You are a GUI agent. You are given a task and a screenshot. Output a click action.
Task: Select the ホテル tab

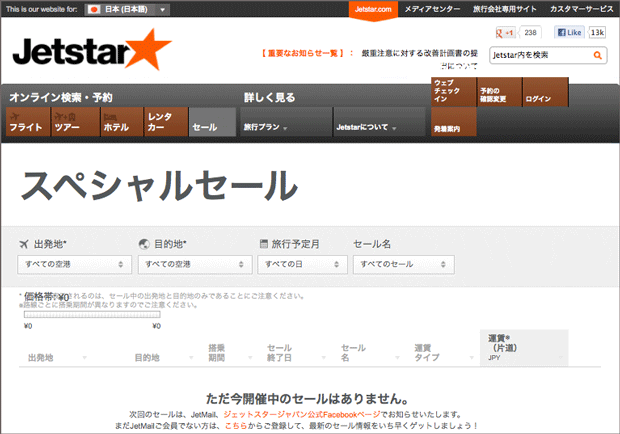coord(122,122)
